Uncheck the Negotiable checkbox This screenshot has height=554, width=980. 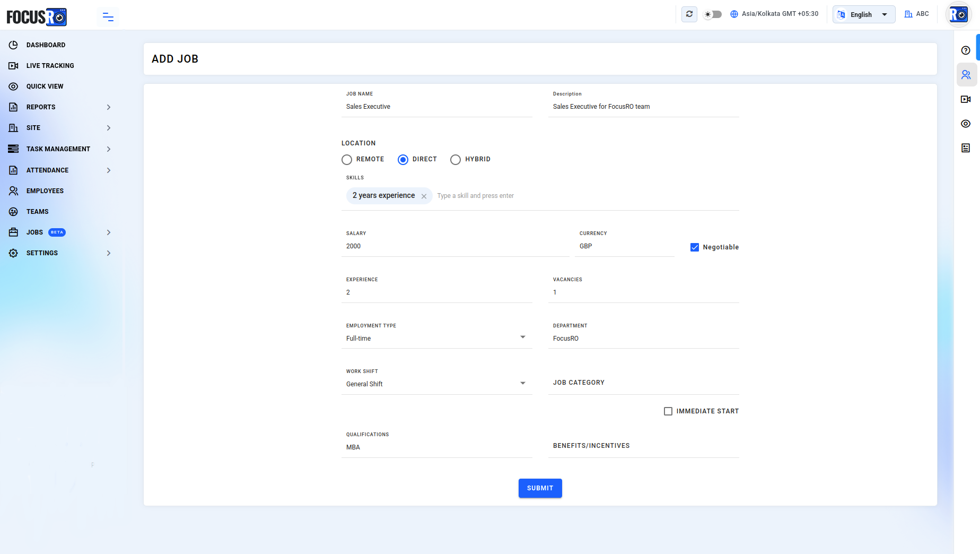(x=695, y=247)
